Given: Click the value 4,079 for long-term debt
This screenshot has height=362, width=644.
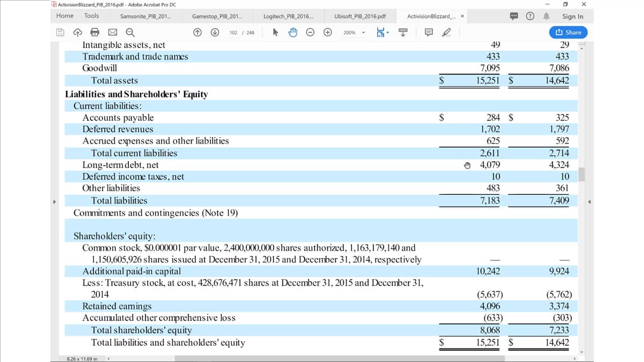Looking at the screenshot, I should click(489, 165).
